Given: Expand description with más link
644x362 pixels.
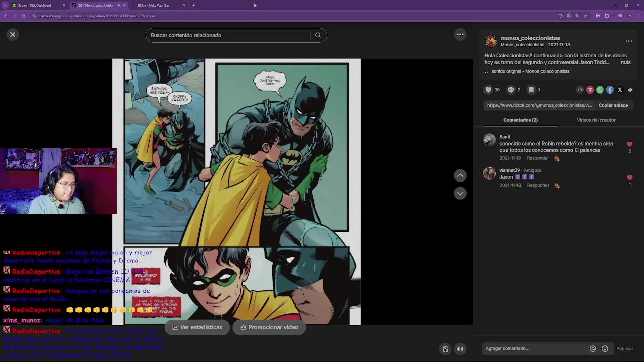Looking at the screenshot, I should click(x=625, y=62).
